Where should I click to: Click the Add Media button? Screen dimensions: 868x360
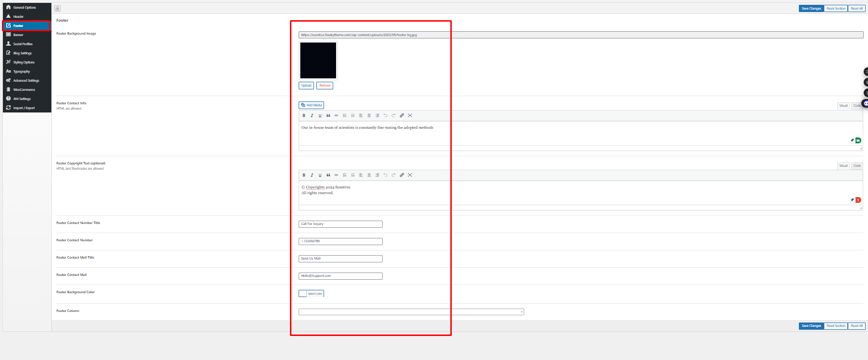(x=311, y=105)
